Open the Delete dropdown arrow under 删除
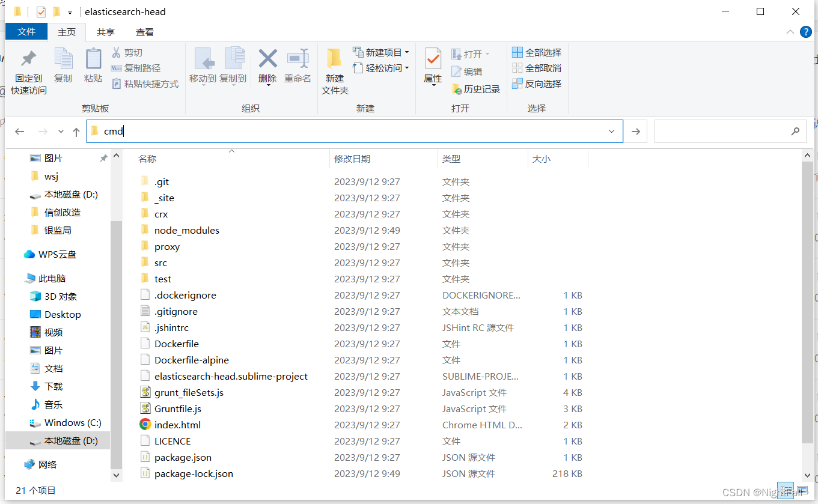Viewport: 818px width, 504px height. point(267,86)
